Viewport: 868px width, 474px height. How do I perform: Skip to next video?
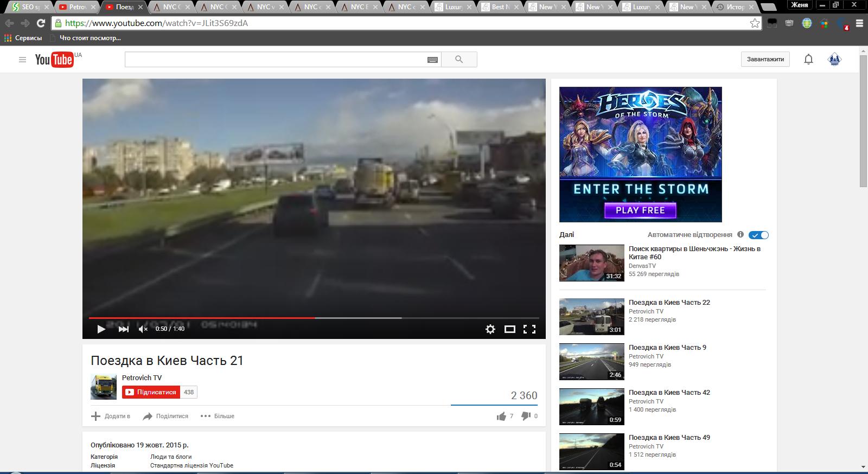(x=123, y=329)
